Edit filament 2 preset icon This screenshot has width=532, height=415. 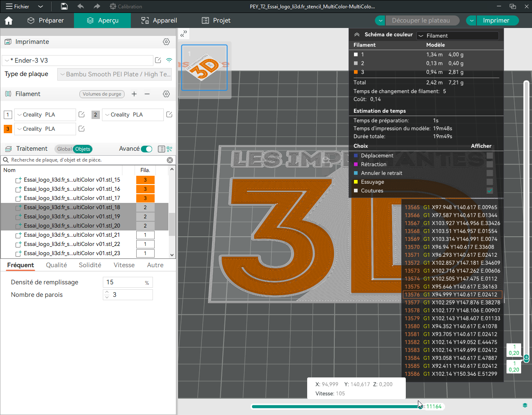coord(169,114)
